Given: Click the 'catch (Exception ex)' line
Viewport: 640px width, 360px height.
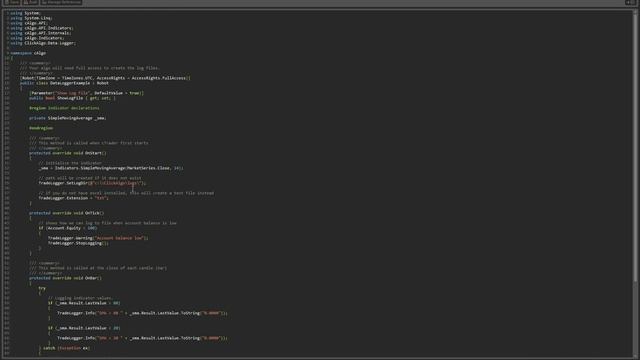Looking at the screenshot, I should pyautogui.click(x=64, y=348).
